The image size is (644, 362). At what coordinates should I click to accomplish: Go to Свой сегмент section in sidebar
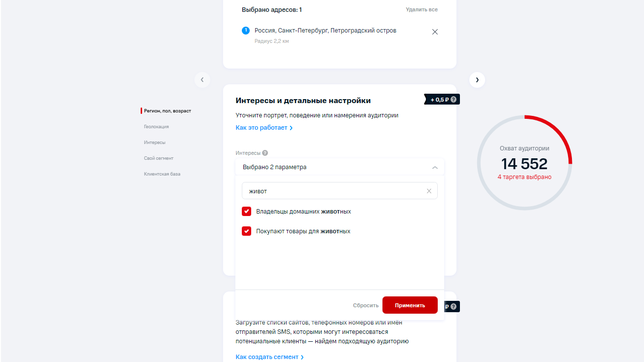[159, 158]
